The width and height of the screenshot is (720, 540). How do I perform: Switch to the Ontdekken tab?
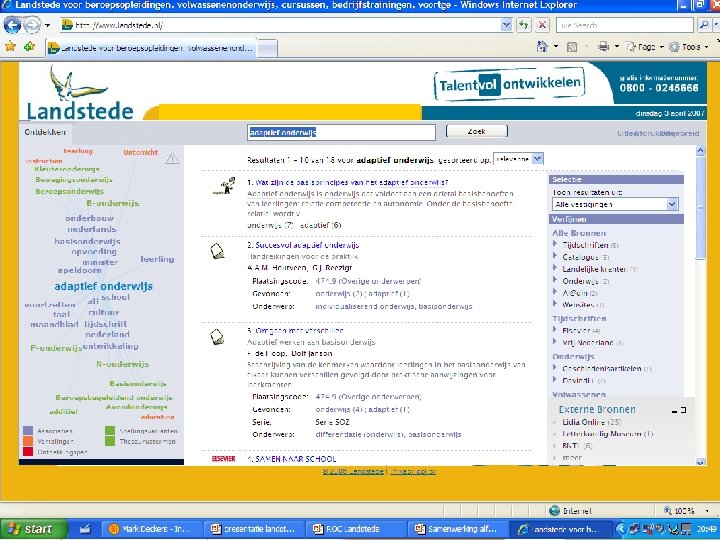(45, 132)
